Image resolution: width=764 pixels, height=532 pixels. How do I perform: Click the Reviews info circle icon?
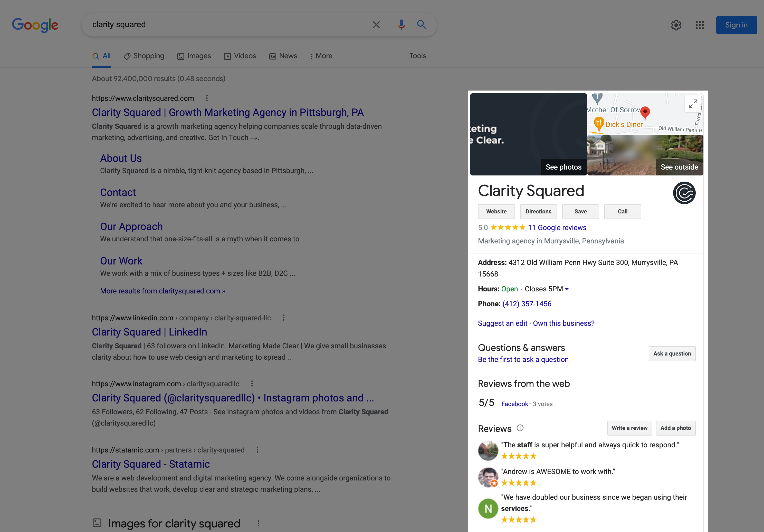[x=520, y=428]
